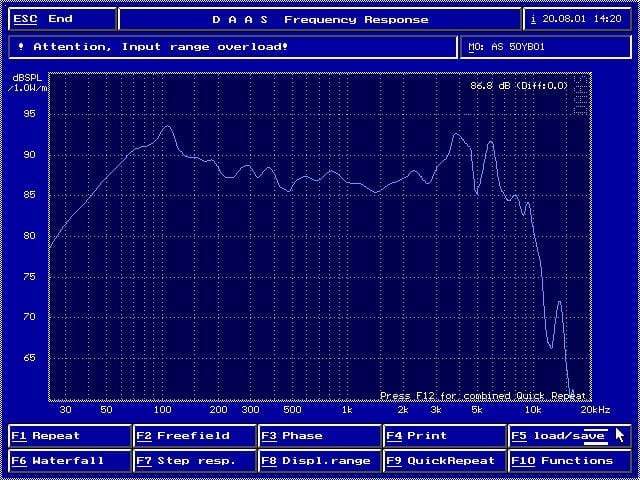Click the DAAS Frequency Response title bar
Screen dimensions: 640x480
coord(320,19)
